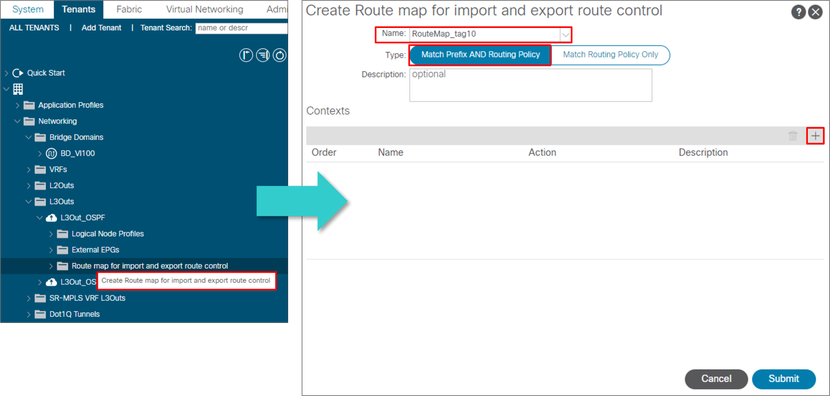Expand the L2Outs folder
This screenshot has width=830, height=396.
click(29, 186)
